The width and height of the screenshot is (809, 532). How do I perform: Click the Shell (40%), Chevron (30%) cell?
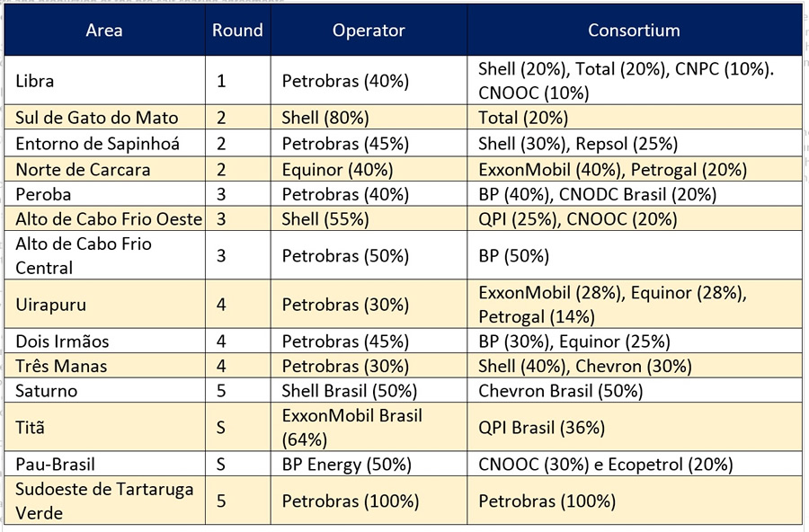(635, 366)
